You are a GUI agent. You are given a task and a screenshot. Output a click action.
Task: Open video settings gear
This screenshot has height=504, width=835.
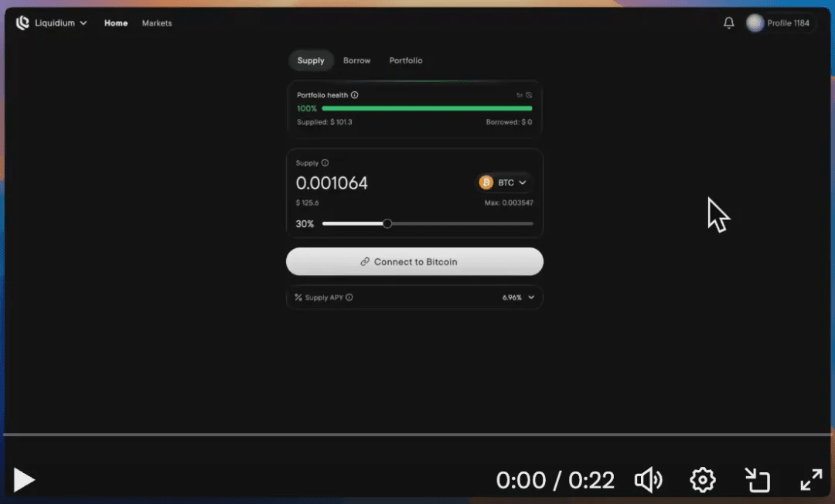[x=703, y=480]
